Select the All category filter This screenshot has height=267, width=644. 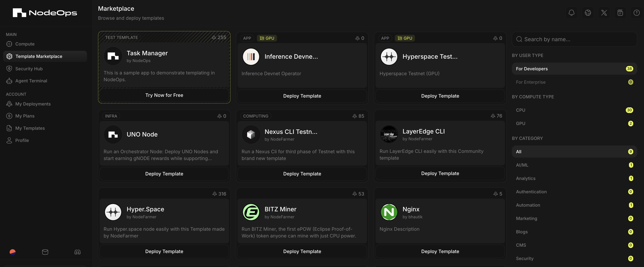(574, 151)
